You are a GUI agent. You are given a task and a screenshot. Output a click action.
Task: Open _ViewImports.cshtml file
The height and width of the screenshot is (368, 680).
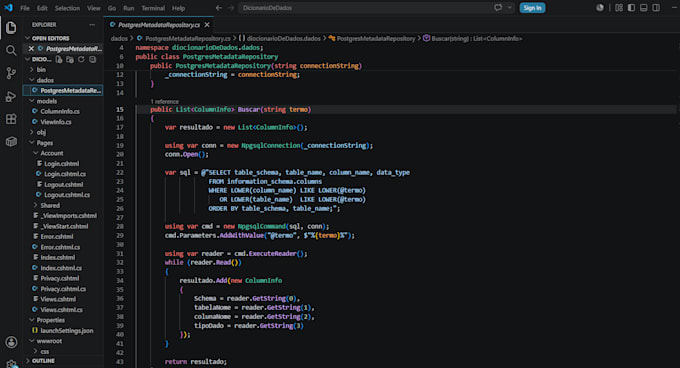69,215
